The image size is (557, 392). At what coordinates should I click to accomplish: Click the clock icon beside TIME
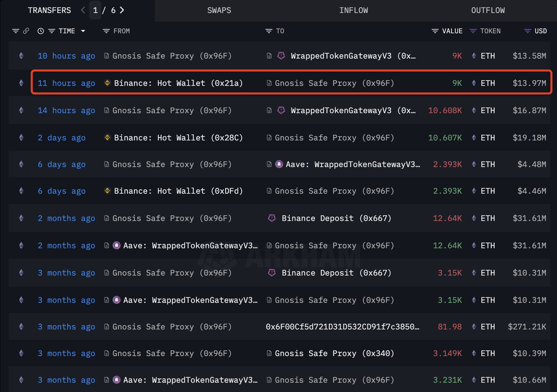click(x=41, y=31)
